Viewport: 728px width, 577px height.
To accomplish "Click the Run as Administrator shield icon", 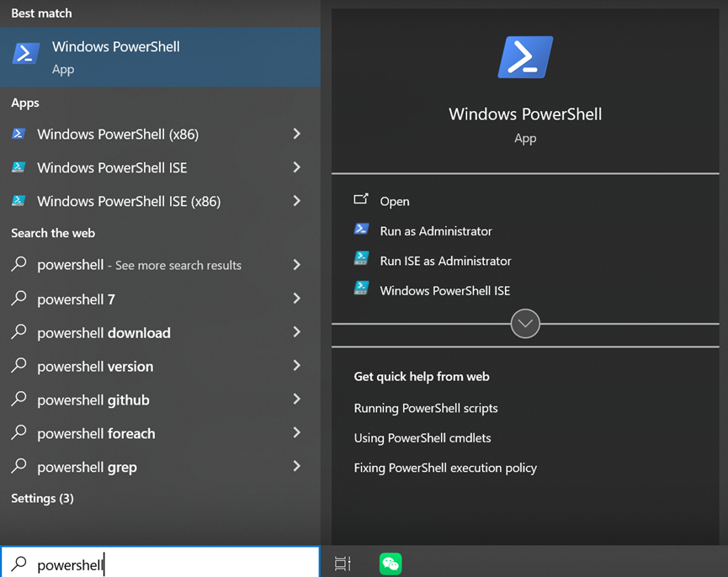I will (361, 230).
